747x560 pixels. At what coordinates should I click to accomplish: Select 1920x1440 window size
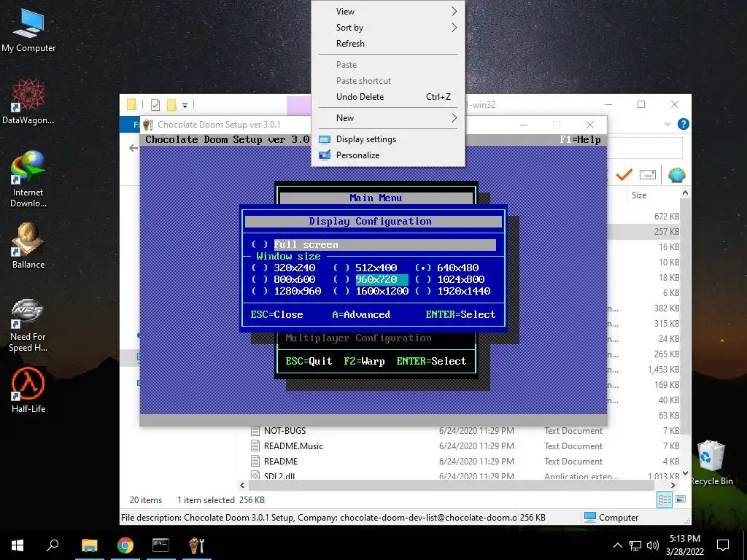pos(452,291)
